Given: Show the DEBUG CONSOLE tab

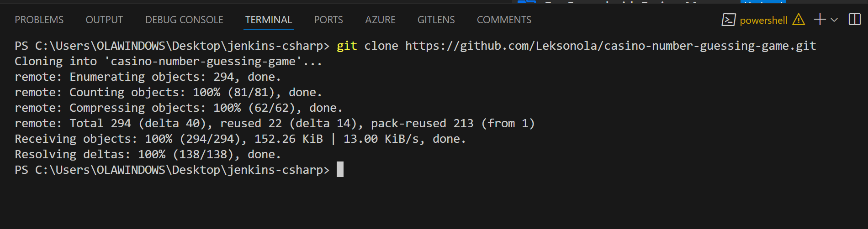Looking at the screenshot, I should [x=184, y=20].
